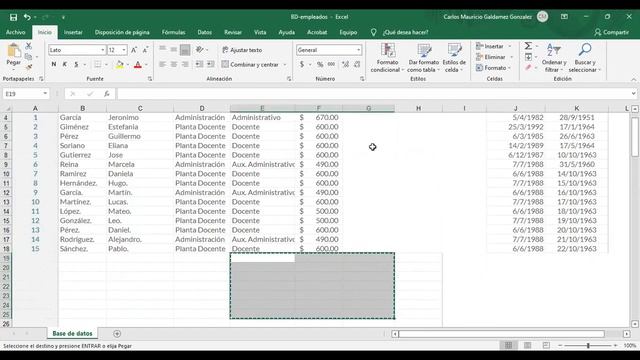Apply accounting currency format ($)
Screen dimensions: 640x360
tap(302, 64)
